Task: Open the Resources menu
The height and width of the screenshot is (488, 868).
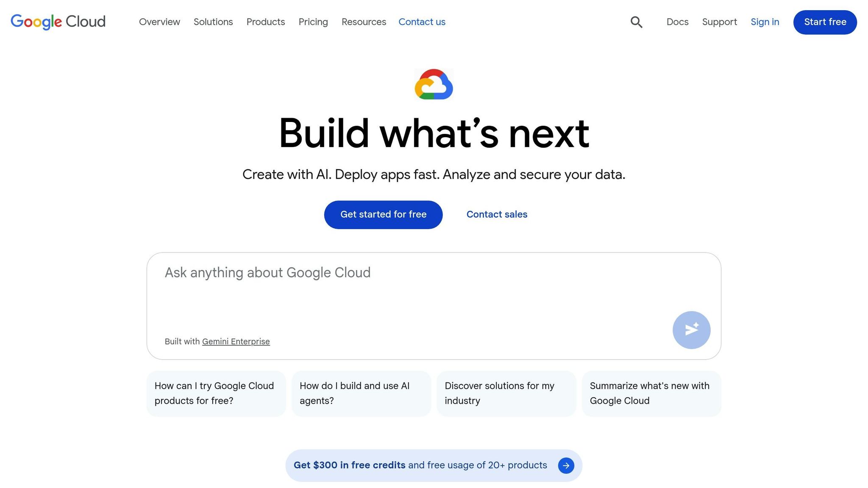Action: (x=364, y=22)
